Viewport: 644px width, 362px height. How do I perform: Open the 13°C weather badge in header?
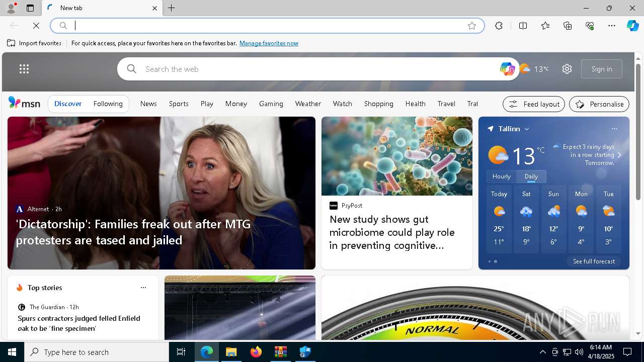click(x=534, y=69)
